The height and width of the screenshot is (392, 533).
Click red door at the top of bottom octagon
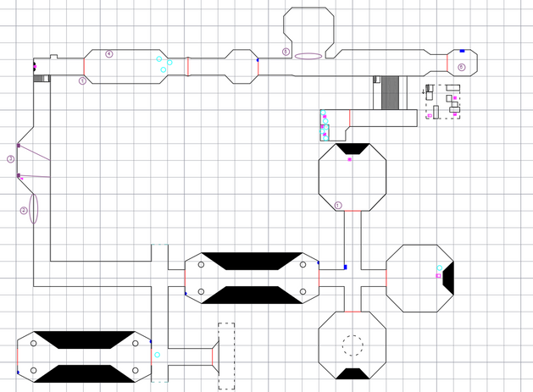(353, 312)
